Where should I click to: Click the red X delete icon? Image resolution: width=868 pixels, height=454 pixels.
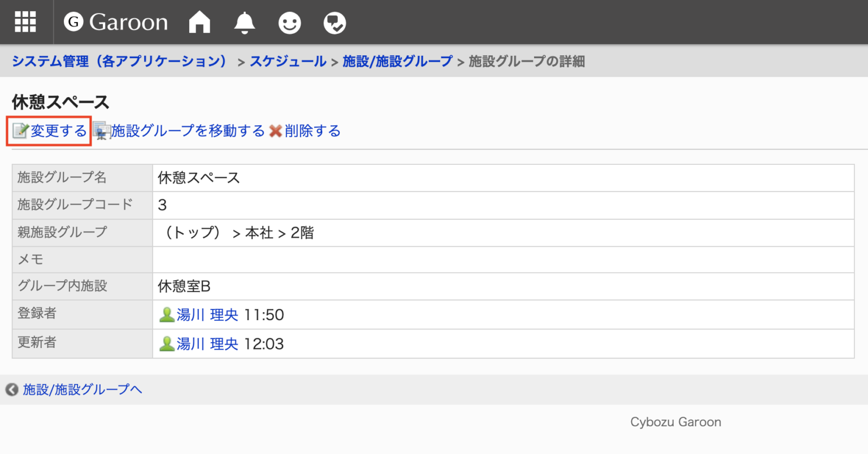275,131
